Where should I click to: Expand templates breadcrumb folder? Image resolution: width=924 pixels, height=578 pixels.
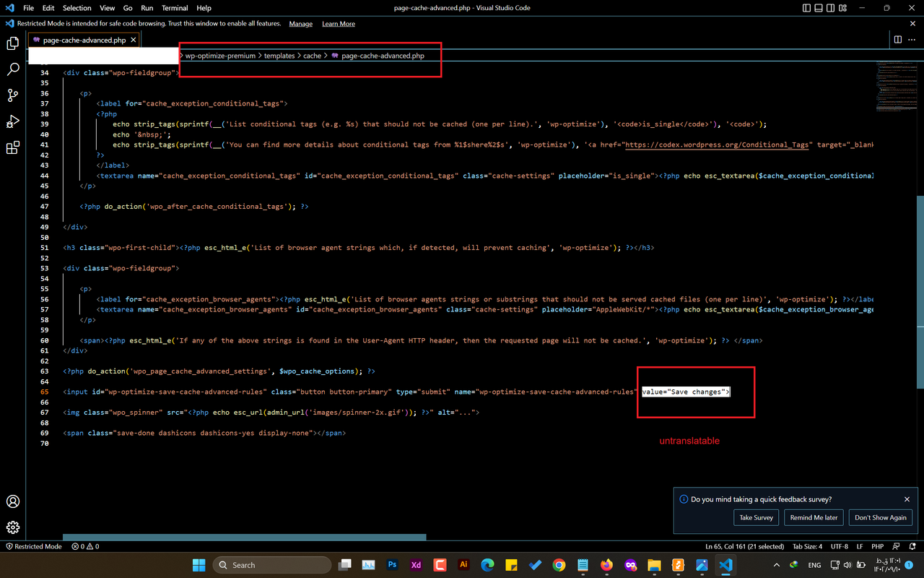(x=279, y=56)
